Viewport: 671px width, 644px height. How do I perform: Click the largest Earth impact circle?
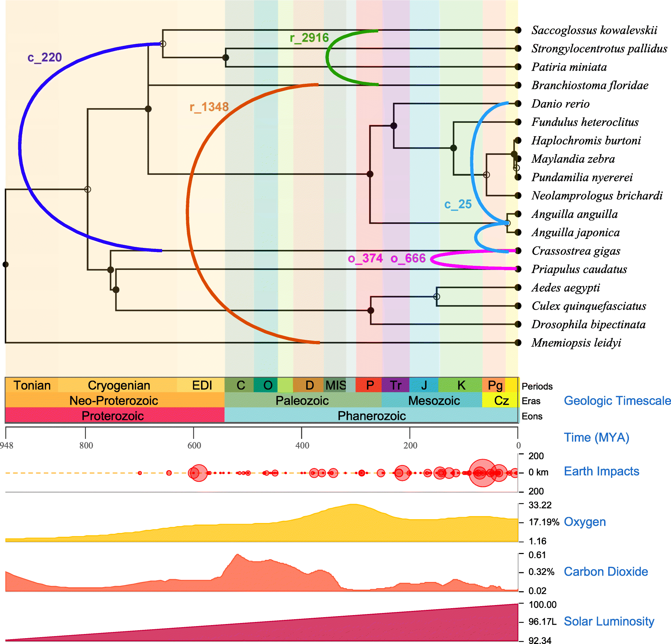click(483, 473)
